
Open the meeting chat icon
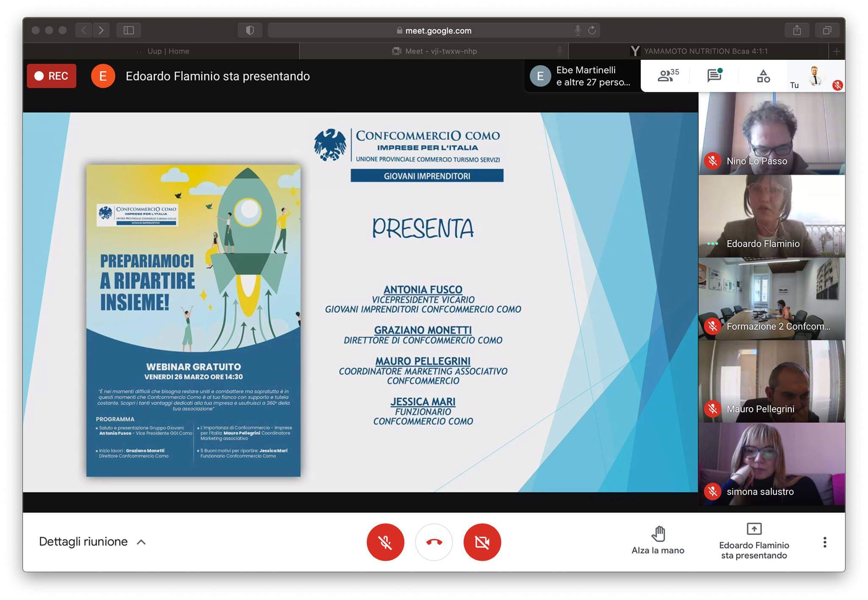tap(715, 76)
